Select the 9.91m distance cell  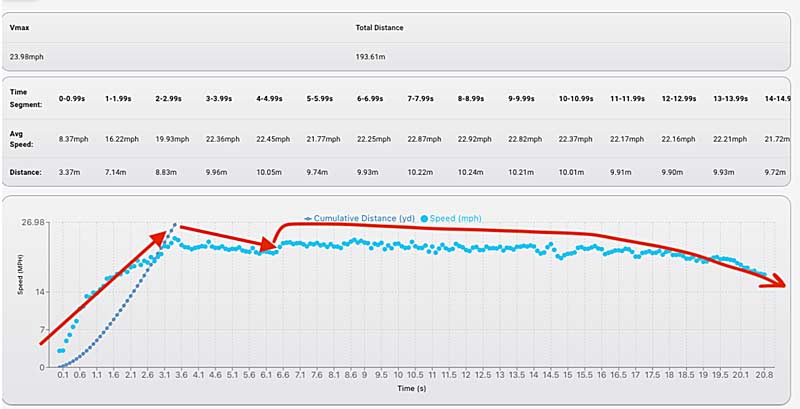point(621,172)
